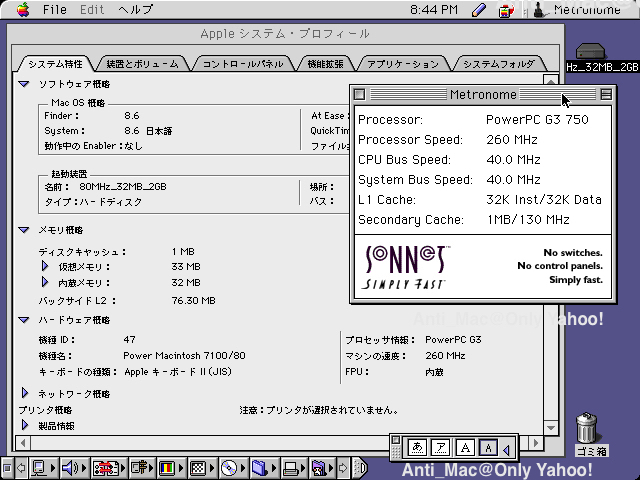Open the ヘルプ menu
Viewport: 640px width, 480px height.
click(x=136, y=9)
